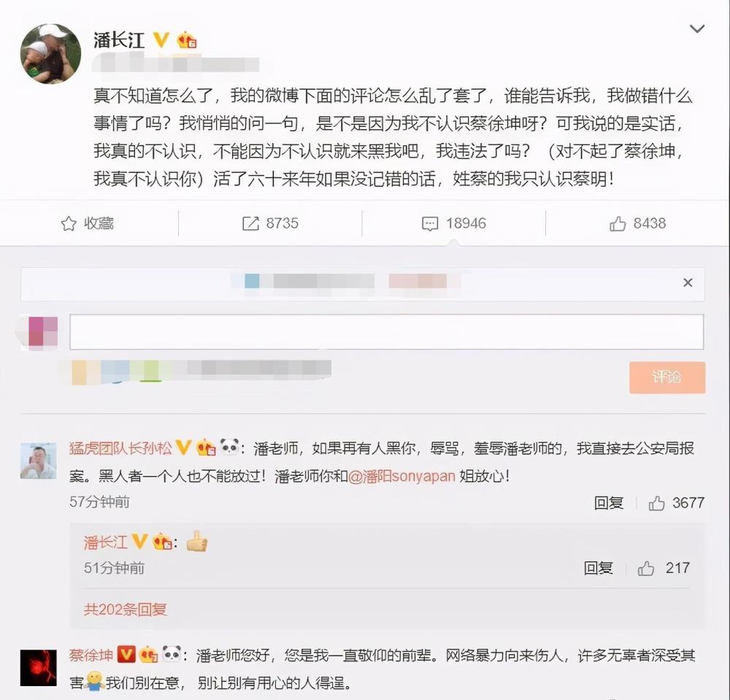
Task: Like the comment with 3677 likes
Action: pos(656,503)
